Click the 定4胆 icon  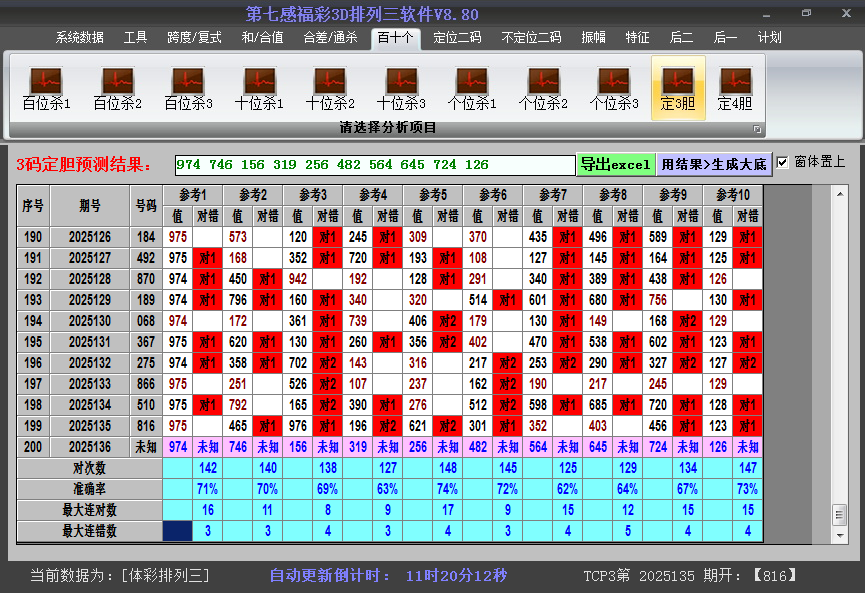(x=735, y=88)
